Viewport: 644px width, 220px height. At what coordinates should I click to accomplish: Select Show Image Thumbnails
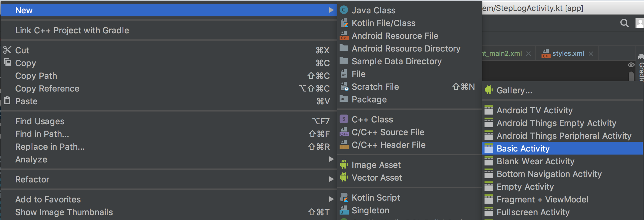coord(169,212)
